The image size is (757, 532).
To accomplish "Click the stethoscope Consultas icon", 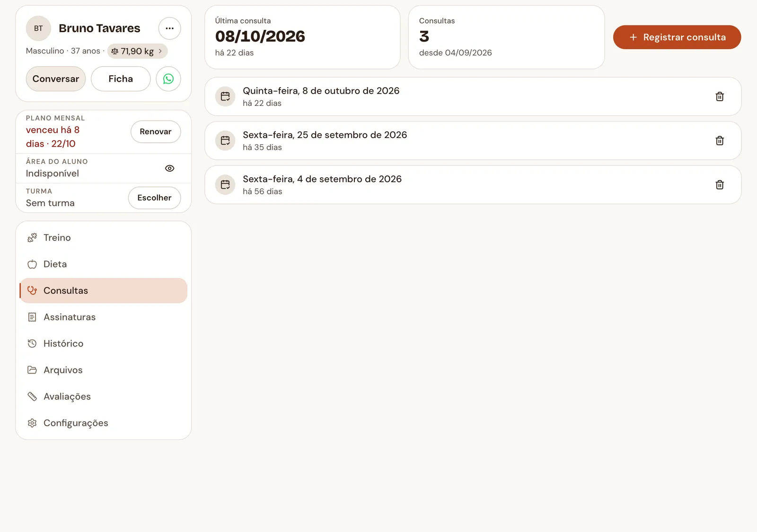I will (32, 290).
